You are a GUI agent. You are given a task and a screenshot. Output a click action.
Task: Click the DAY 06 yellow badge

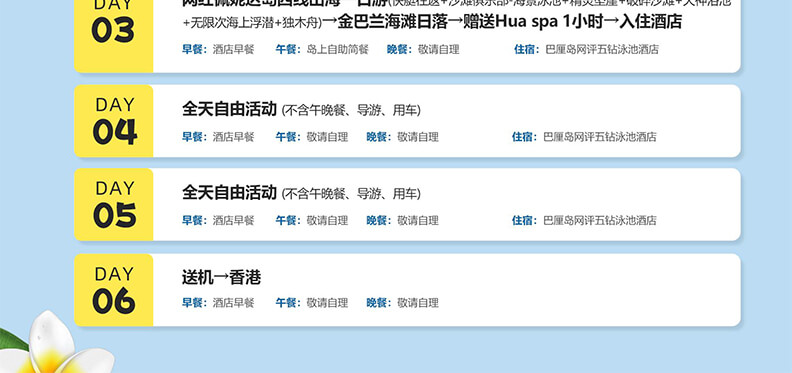(x=114, y=290)
